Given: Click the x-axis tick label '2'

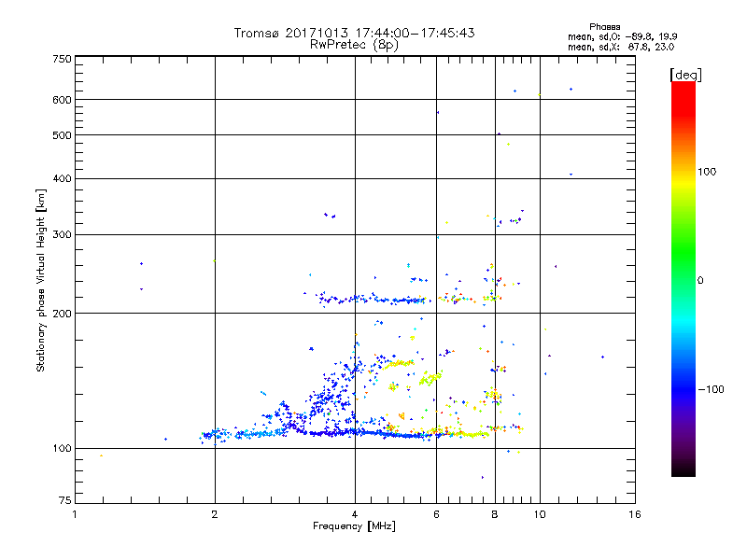Looking at the screenshot, I should (x=215, y=514).
